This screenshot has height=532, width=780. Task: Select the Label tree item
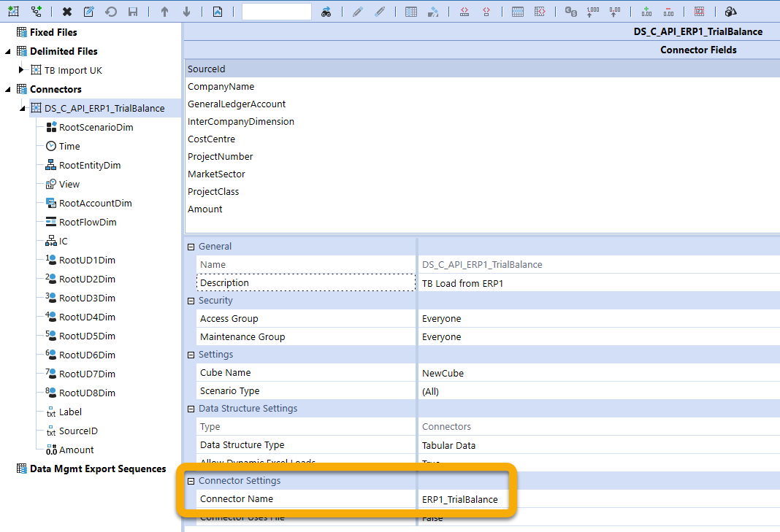(x=70, y=412)
